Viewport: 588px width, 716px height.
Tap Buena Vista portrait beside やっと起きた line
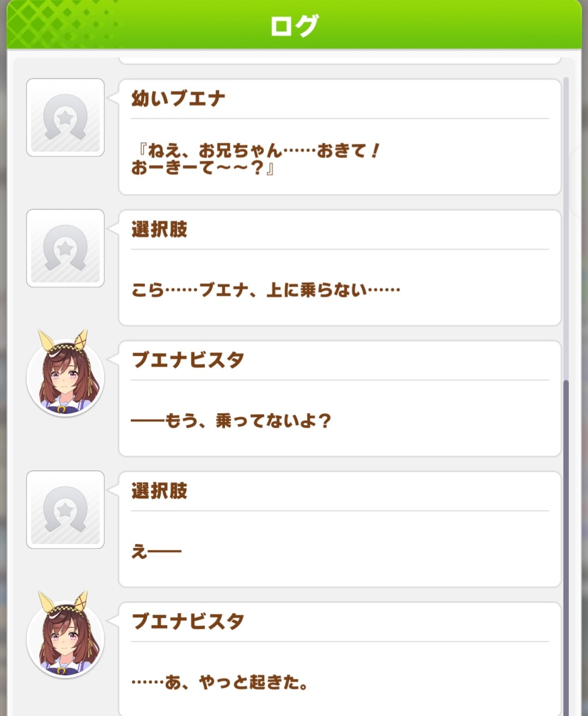tap(65, 638)
